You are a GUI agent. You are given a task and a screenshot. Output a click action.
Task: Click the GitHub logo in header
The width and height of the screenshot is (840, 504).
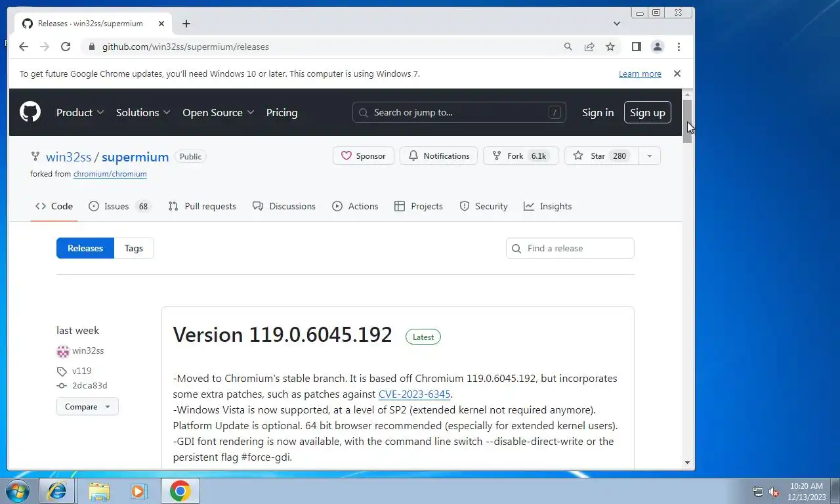click(30, 112)
